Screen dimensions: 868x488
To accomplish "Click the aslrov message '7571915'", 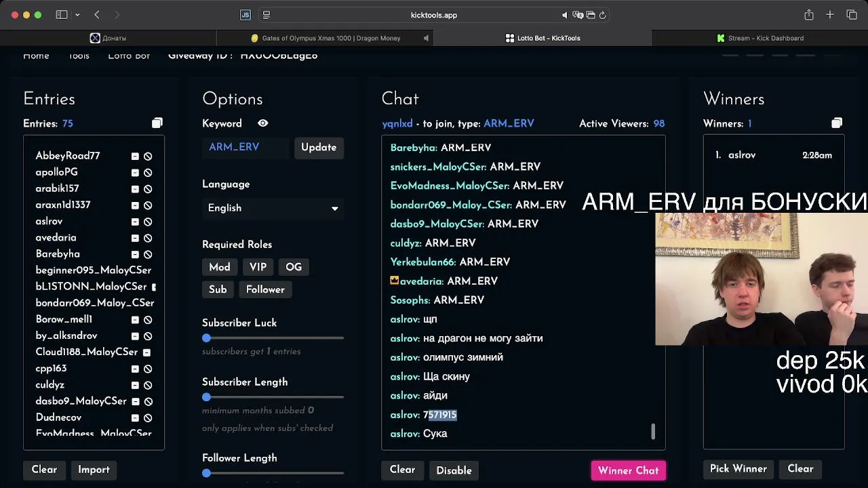I will pos(440,415).
